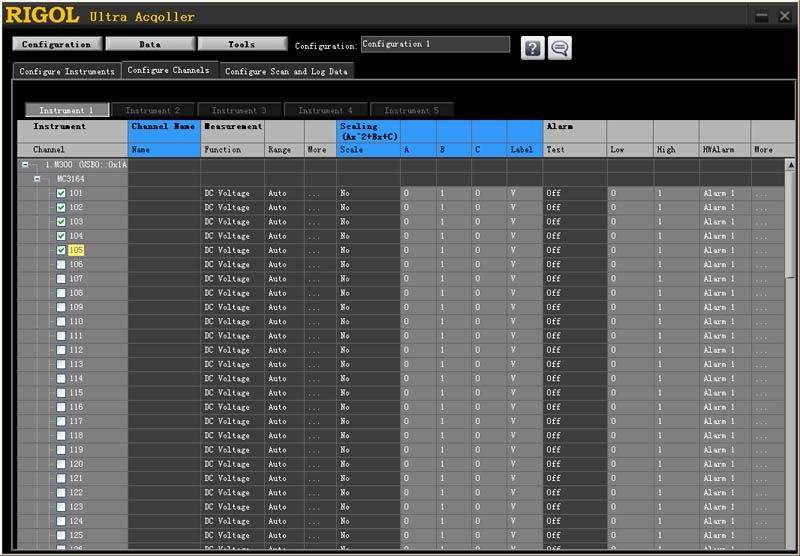Click the Configuration name input field
The height and width of the screenshot is (556, 800).
pos(435,44)
